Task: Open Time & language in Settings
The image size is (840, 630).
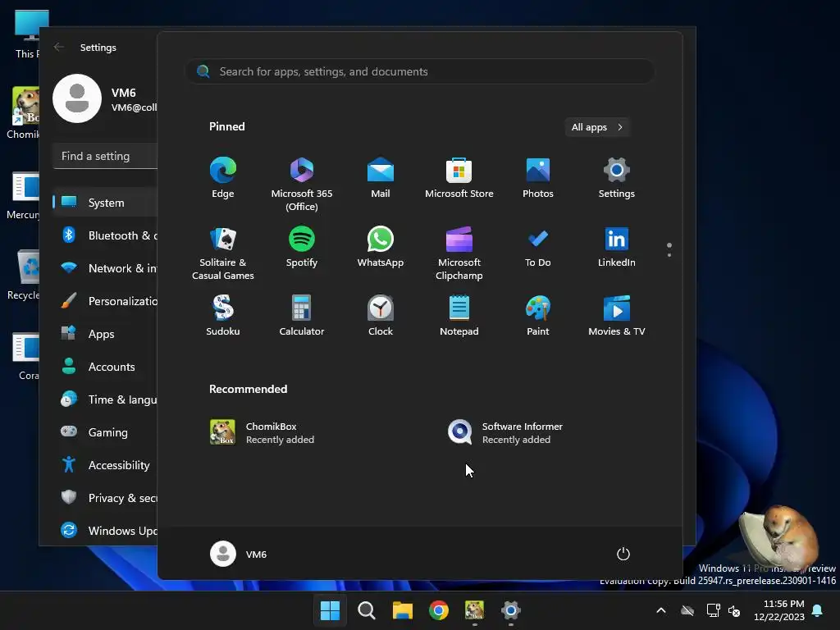Action: coord(106,399)
